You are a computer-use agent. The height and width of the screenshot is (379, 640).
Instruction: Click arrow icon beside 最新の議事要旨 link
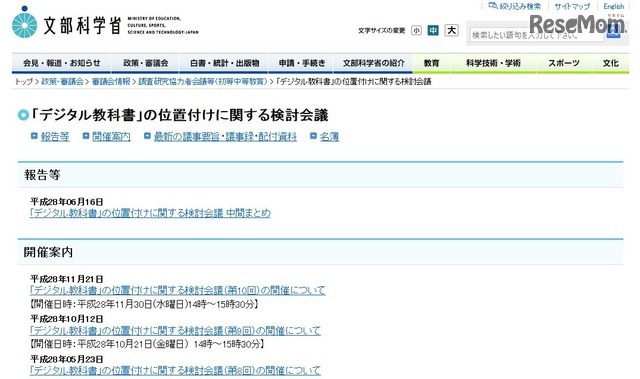tap(147, 136)
